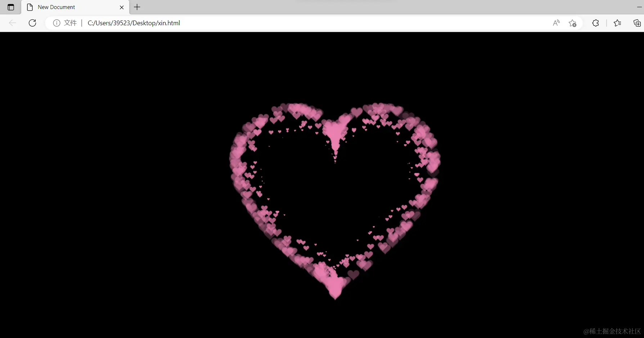This screenshot has height=338, width=644.
Task: Click the pink heart animation canvas
Action: coord(322,185)
